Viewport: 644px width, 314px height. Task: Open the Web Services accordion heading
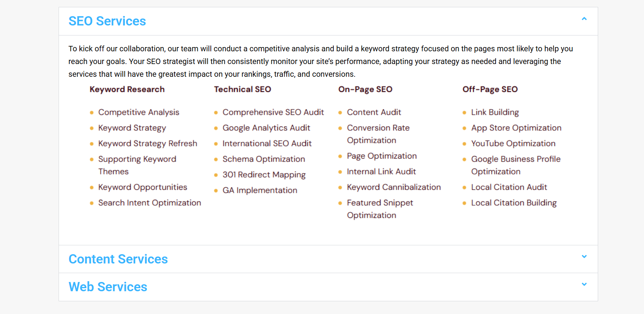click(x=108, y=287)
